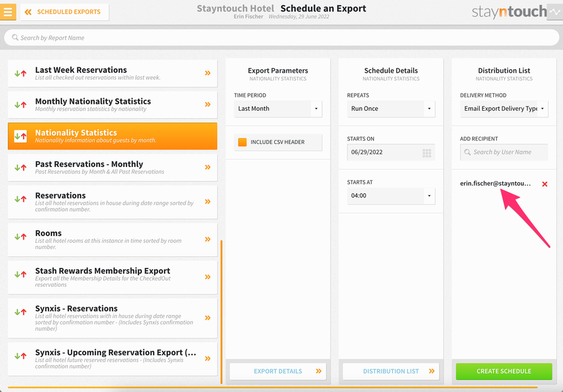Screen dimensions: 563x392
Task: Click recipient email erin.fischer@stayntou…
Action: click(495, 183)
